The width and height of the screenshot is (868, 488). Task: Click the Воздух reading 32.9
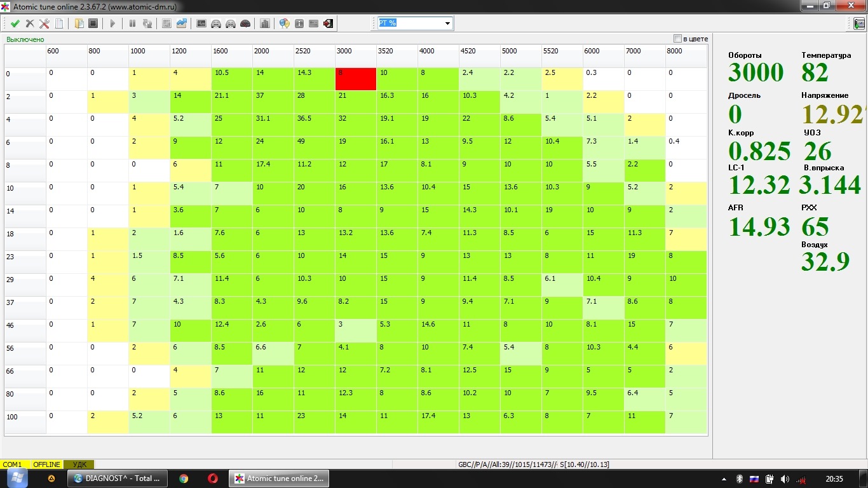(825, 261)
